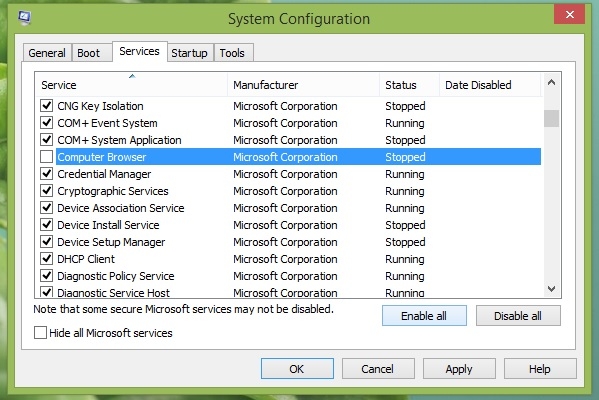599x400 pixels.
Task: Click the Apply button
Action: tap(459, 369)
